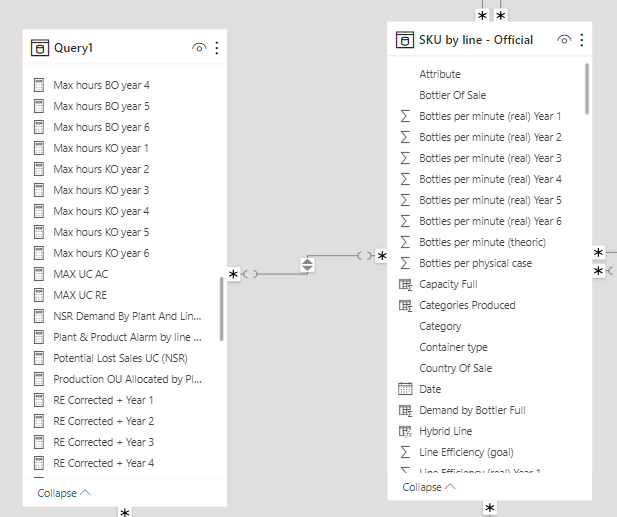Screen dimensions: 617x517
Task: Click calculated table icon for Categories Produced
Action: [405, 305]
